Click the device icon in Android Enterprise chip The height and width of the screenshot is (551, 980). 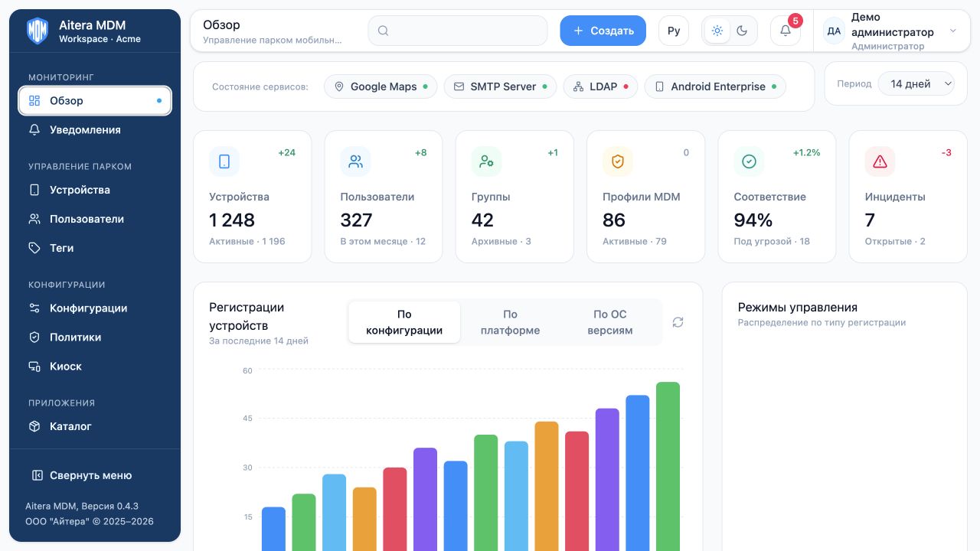[x=659, y=86]
